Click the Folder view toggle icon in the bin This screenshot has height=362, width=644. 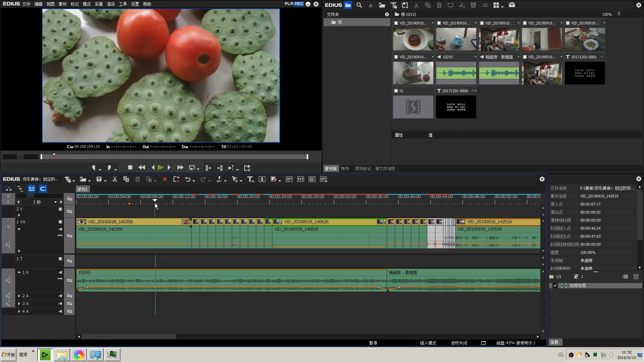(x=348, y=5)
